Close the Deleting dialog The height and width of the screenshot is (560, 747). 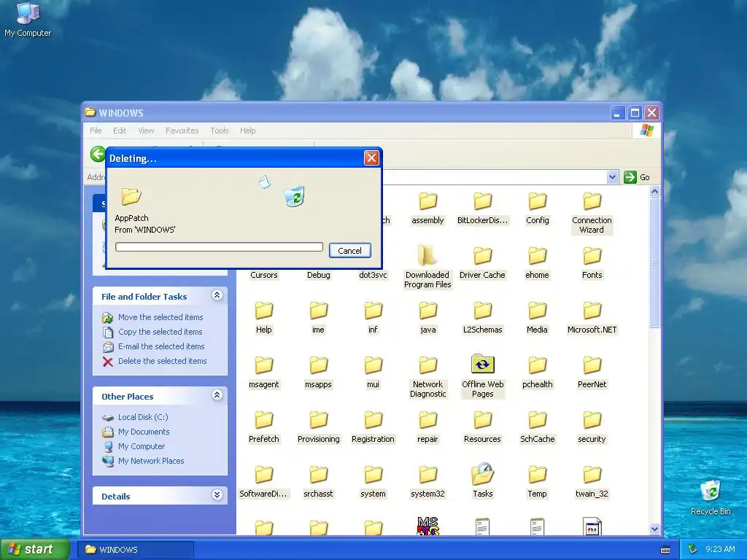(371, 158)
